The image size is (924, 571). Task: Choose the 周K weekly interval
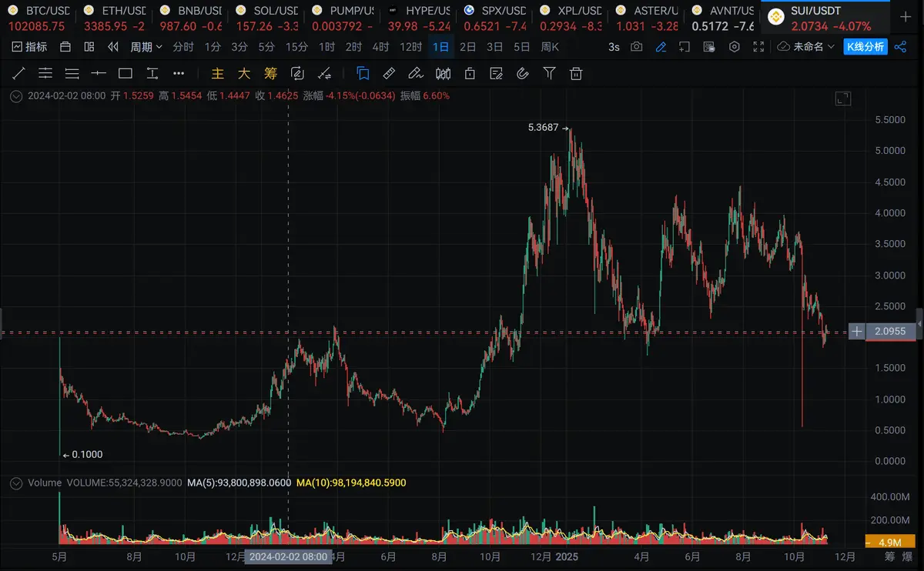550,47
